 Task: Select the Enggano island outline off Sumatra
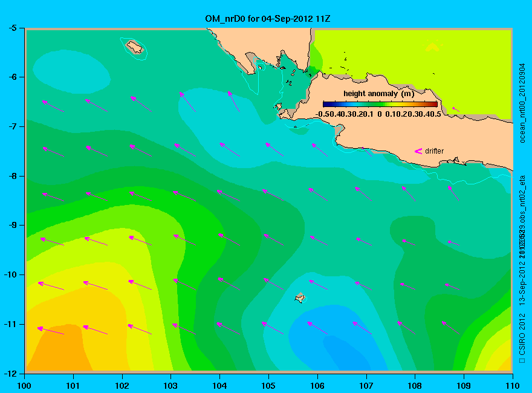click(x=135, y=47)
